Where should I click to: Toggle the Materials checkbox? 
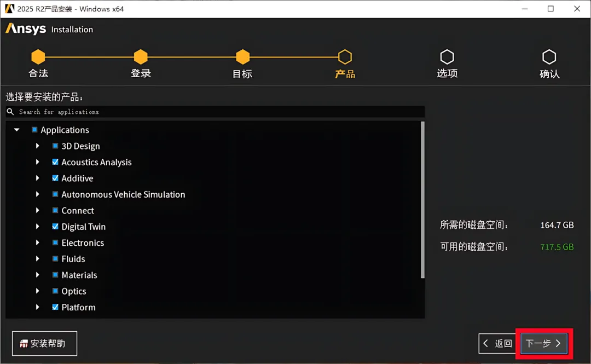point(55,275)
